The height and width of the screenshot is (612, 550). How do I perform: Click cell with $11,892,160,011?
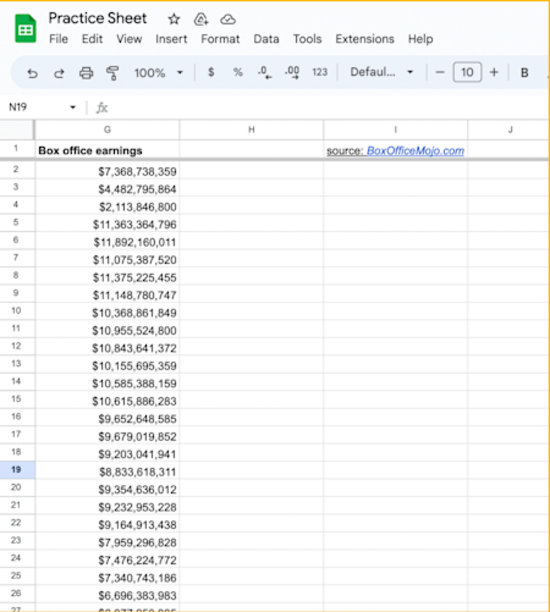[107, 242]
